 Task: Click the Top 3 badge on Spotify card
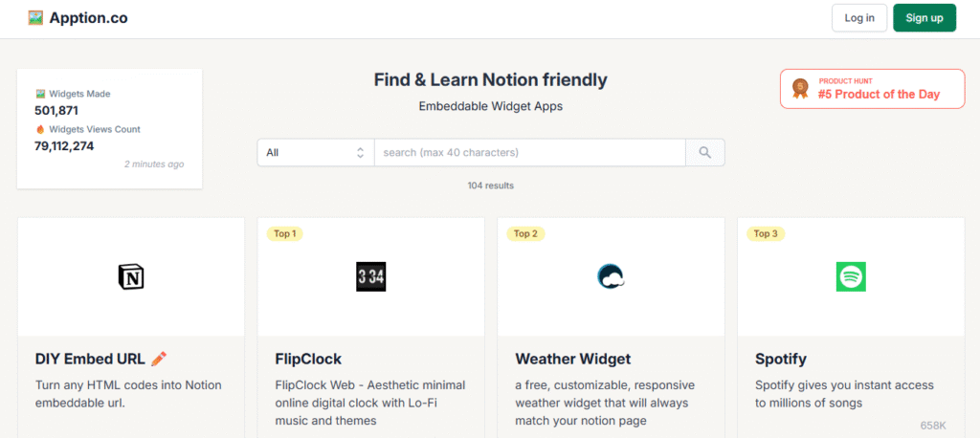pos(765,233)
